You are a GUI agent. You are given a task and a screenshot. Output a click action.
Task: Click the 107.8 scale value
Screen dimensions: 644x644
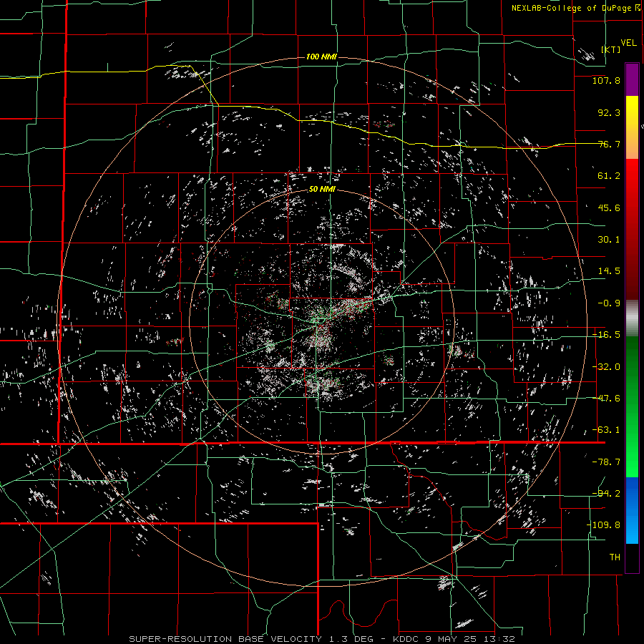[x=606, y=80]
